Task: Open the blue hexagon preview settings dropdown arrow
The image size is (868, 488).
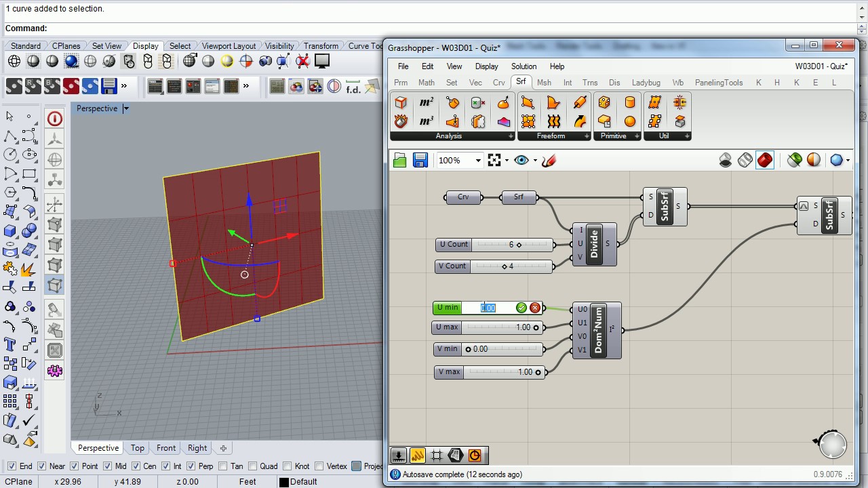Action: click(x=848, y=161)
